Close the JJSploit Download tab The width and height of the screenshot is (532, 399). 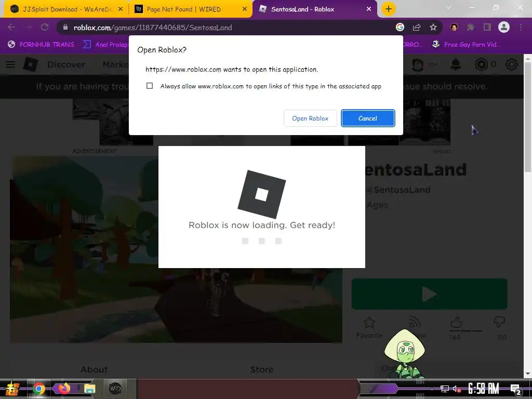120,9
